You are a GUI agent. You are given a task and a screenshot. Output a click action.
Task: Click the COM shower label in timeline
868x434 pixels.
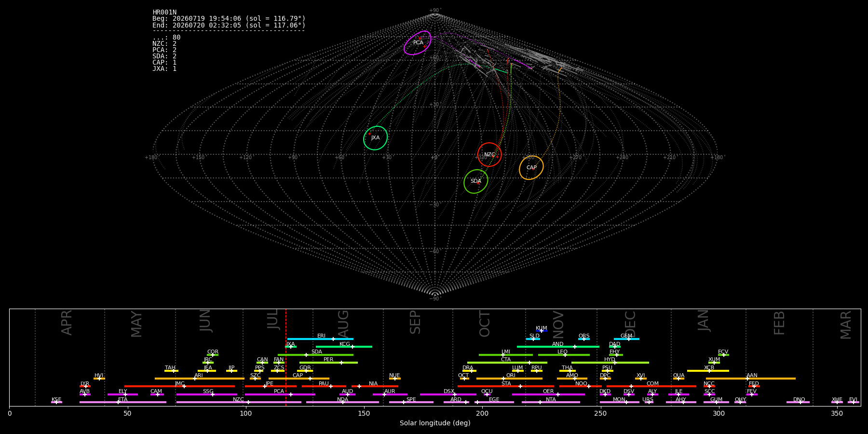(x=652, y=384)
